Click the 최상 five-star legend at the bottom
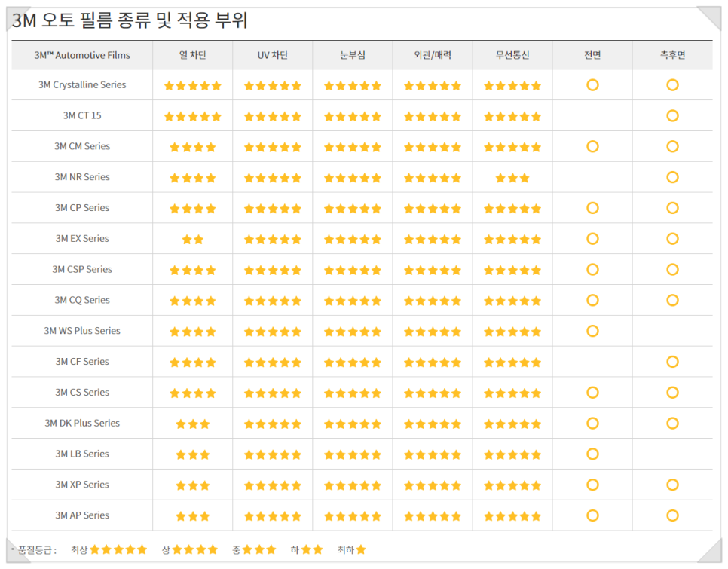728x569 pixels. click(118, 549)
